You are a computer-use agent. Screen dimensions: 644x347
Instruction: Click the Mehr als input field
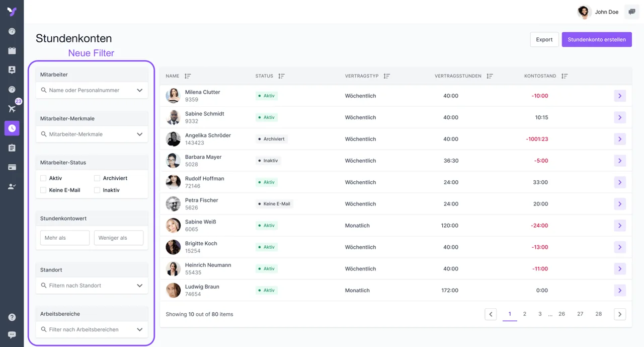pos(64,238)
